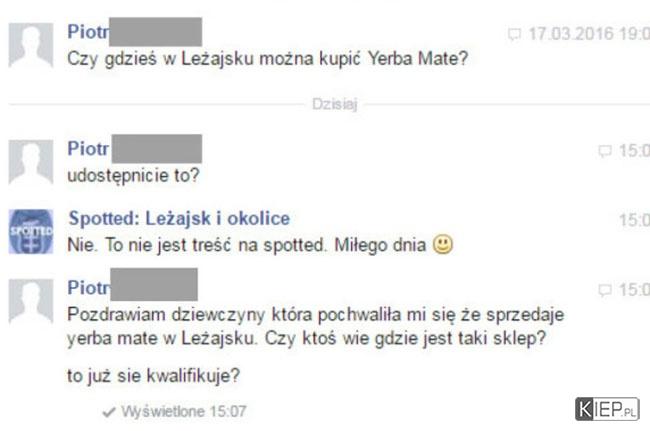
Task: Select the text 'to już sie kwalifikuje?'
Action: pyautogui.click(x=153, y=376)
